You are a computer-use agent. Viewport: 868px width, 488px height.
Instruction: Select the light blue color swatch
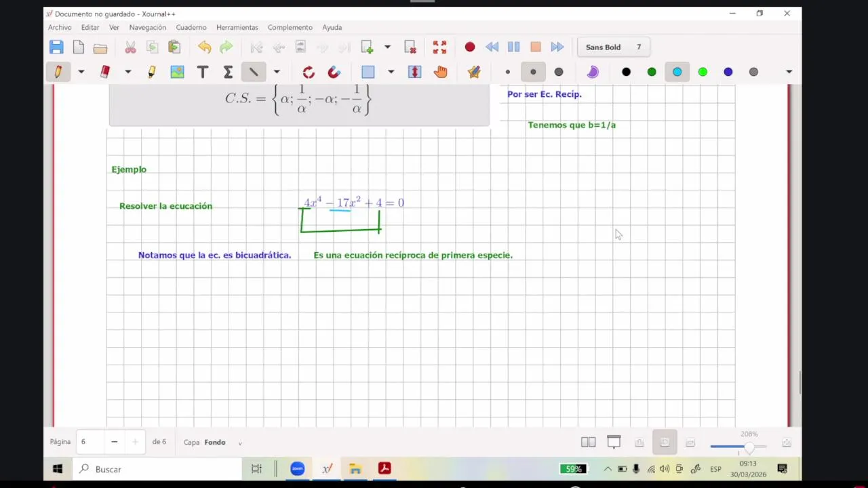(677, 72)
